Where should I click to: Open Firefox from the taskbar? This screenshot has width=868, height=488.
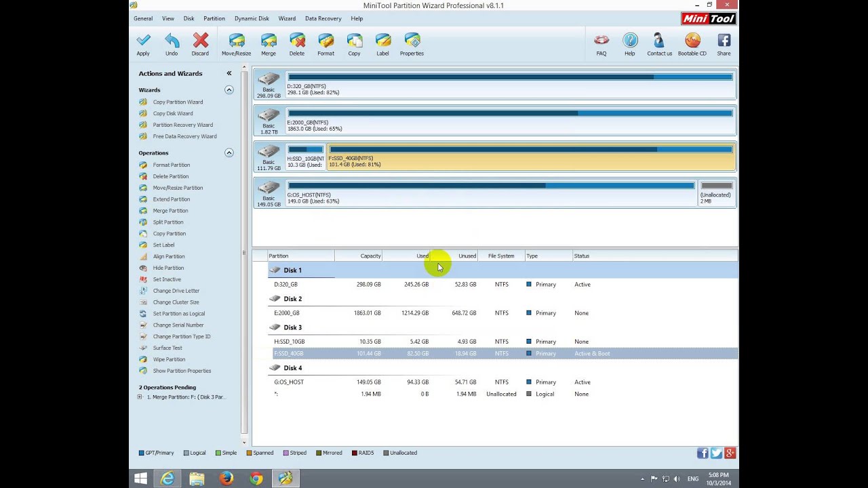[x=226, y=479]
